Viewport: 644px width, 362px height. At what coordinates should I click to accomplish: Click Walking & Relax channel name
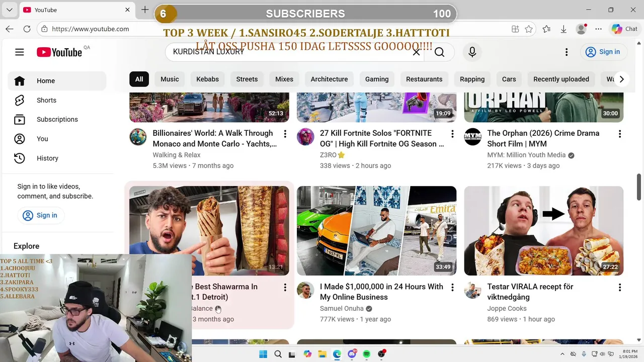coord(177,155)
